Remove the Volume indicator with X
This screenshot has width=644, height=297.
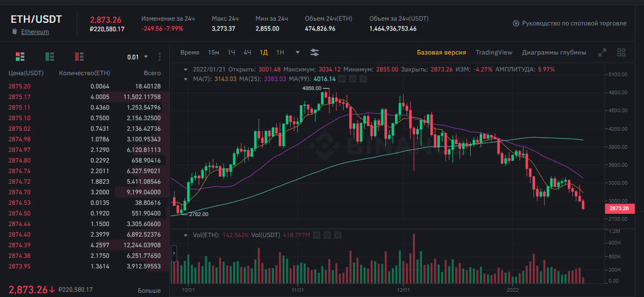click(338, 235)
